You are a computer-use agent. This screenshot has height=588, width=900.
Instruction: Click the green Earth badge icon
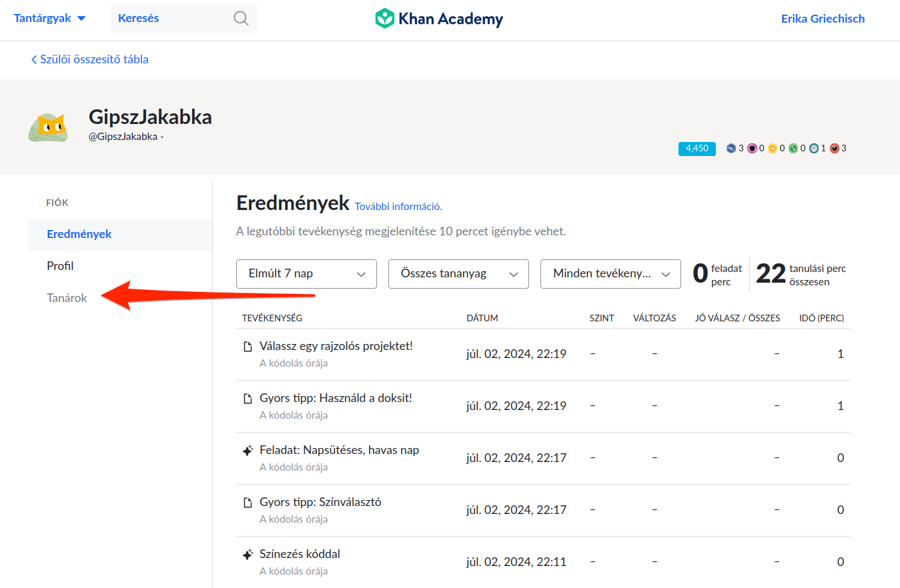pyautogui.click(x=793, y=149)
